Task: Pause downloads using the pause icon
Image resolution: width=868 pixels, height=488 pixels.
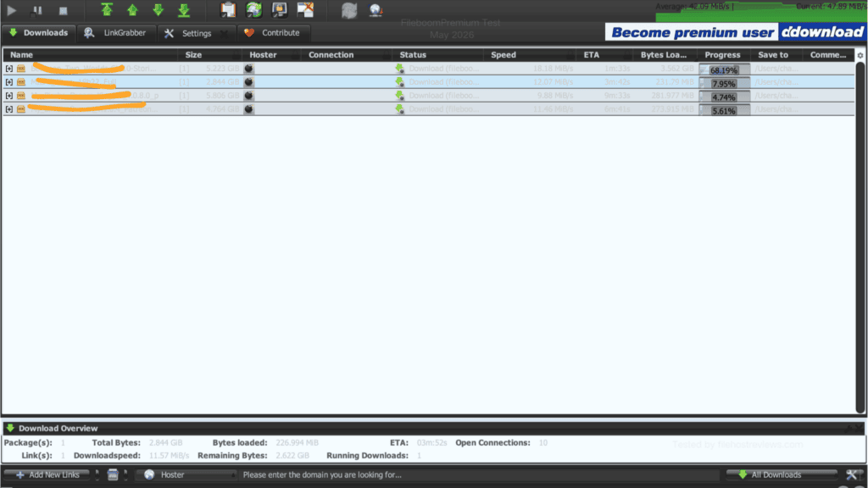Action: (x=37, y=10)
